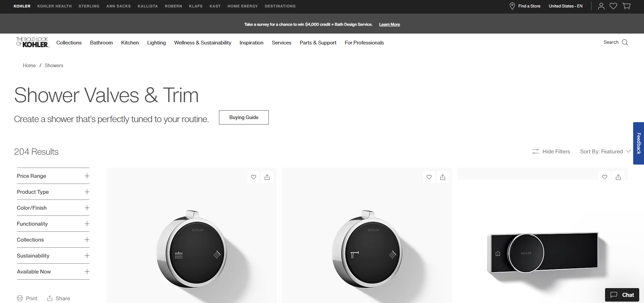The width and height of the screenshot is (644, 303).
Task: Open the Chat widget
Action: pyautogui.click(x=622, y=295)
